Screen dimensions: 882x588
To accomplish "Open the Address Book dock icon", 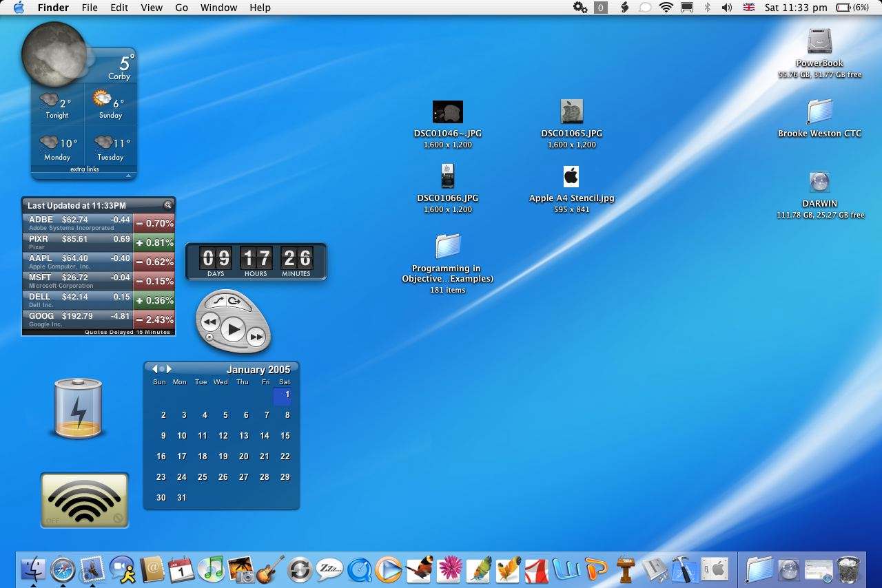I will tap(152, 569).
